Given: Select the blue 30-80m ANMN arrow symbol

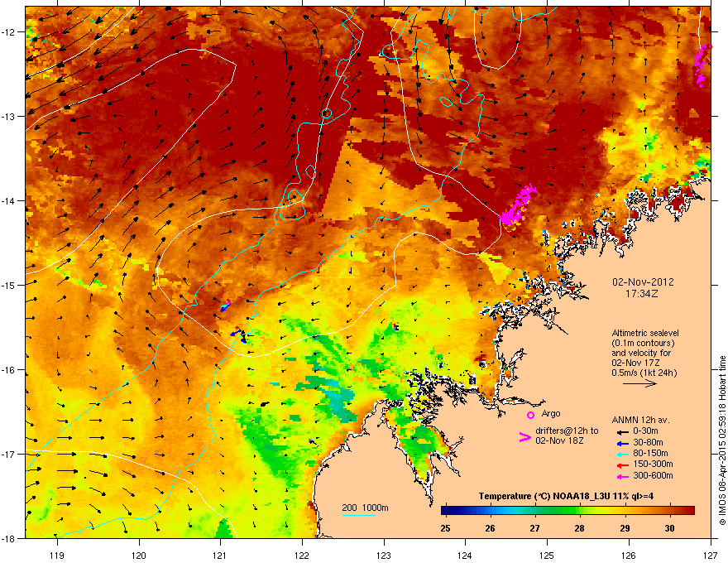Looking at the screenshot, I should coord(622,444).
